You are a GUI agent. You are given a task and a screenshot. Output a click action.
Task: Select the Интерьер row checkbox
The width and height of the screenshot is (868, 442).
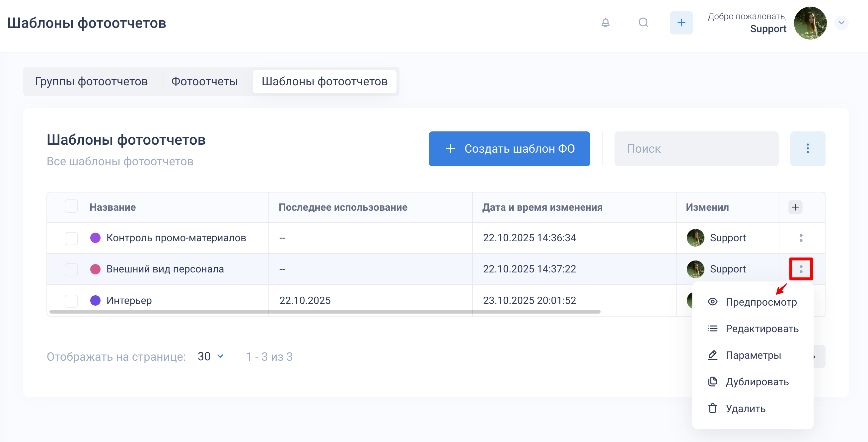(x=71, y=301)
